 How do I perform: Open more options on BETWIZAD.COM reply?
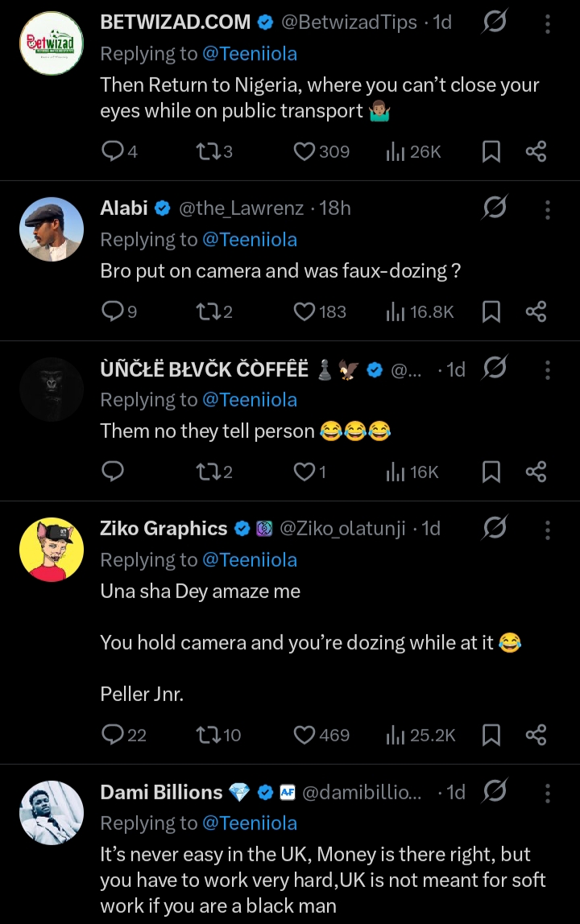pyautogui.click(x=548, y=23)
